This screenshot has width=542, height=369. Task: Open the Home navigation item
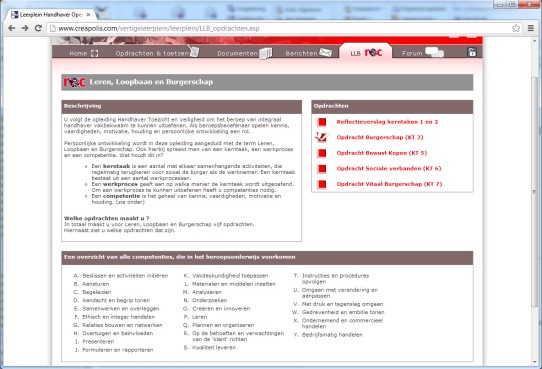click(78, 53)
